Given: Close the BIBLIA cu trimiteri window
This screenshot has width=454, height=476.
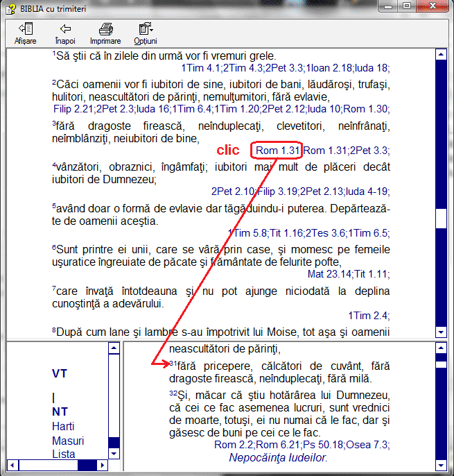Looking at the screenshot, I should click(433, 6).
